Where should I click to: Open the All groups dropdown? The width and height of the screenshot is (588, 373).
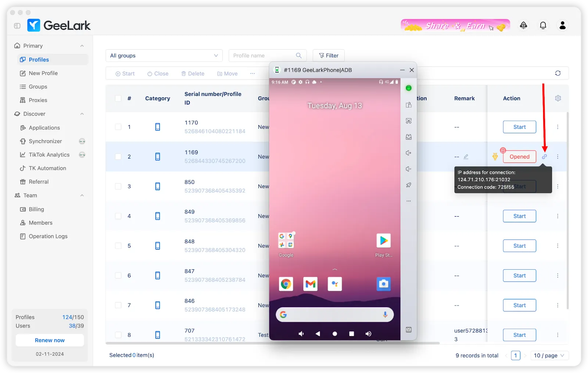coord(164,56)
